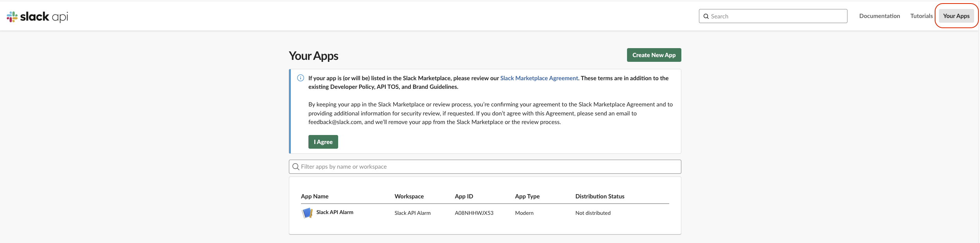Click the Distribution Status column header
The width and height of the screenshot is (980, 243).
point(600,196)
